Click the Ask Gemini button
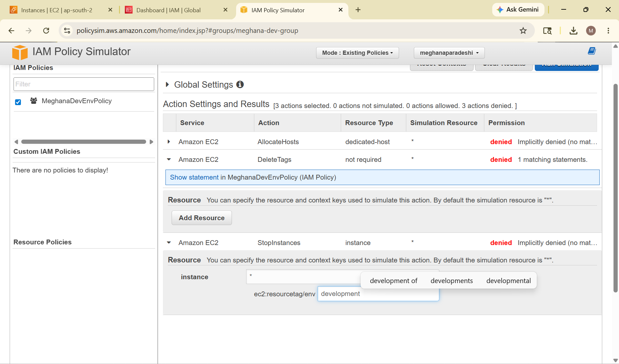This screenshot has height=364, width=619. point(518,10)
